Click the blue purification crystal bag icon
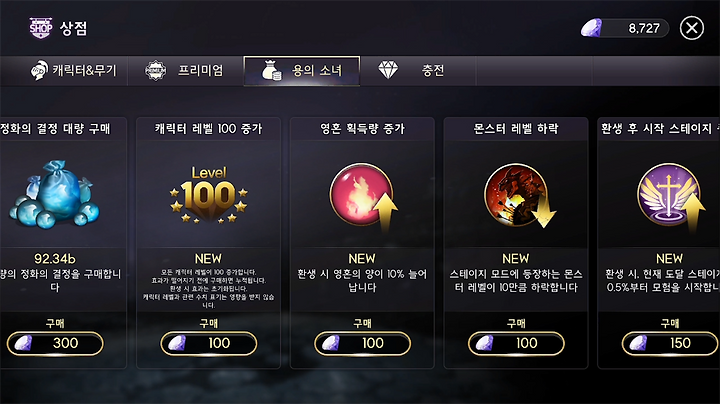This screenshot has width=720, height=404. [54, 194]
